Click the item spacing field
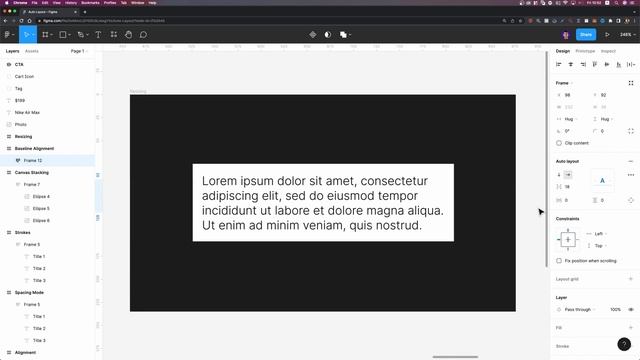This screenshot has width=640, height=360. [571, 187]
